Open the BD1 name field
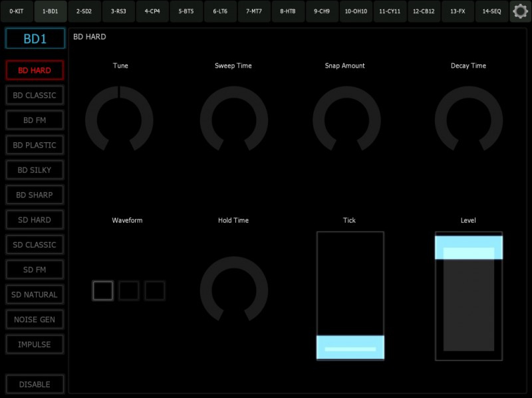The image size is (532, 398). click(x=35, y=38)
